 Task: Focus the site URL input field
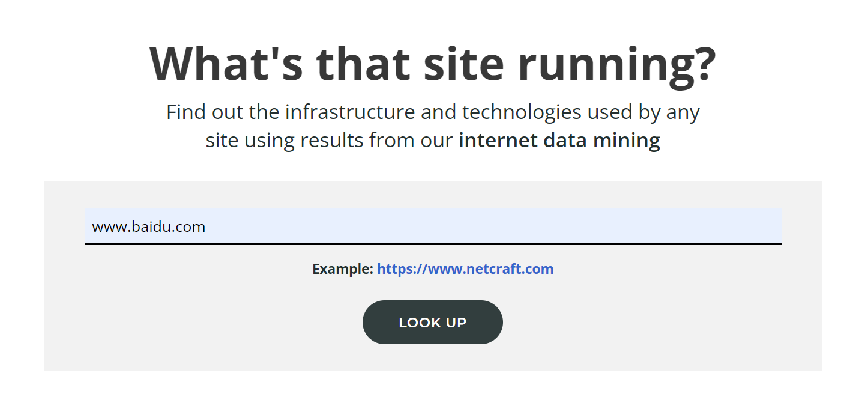(432, 226)
